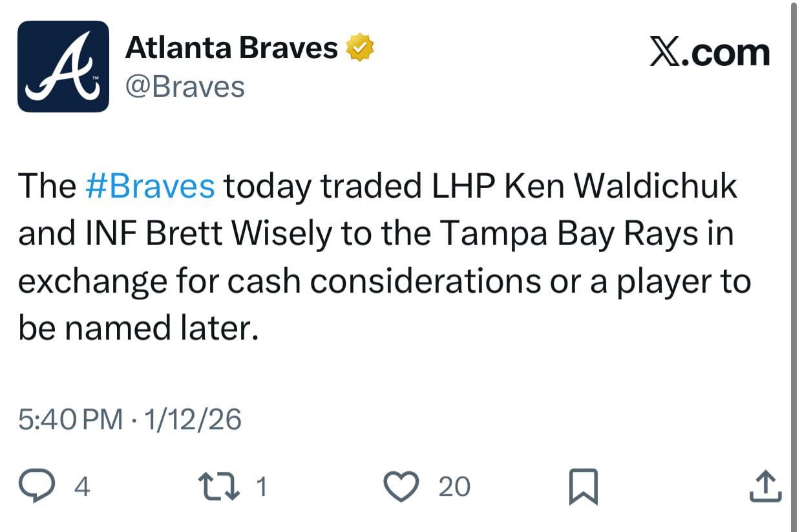This screenshot has height=532, width=802.
Task: Toggle the repost arrows on the tweet
Action: tap(220, 486)
